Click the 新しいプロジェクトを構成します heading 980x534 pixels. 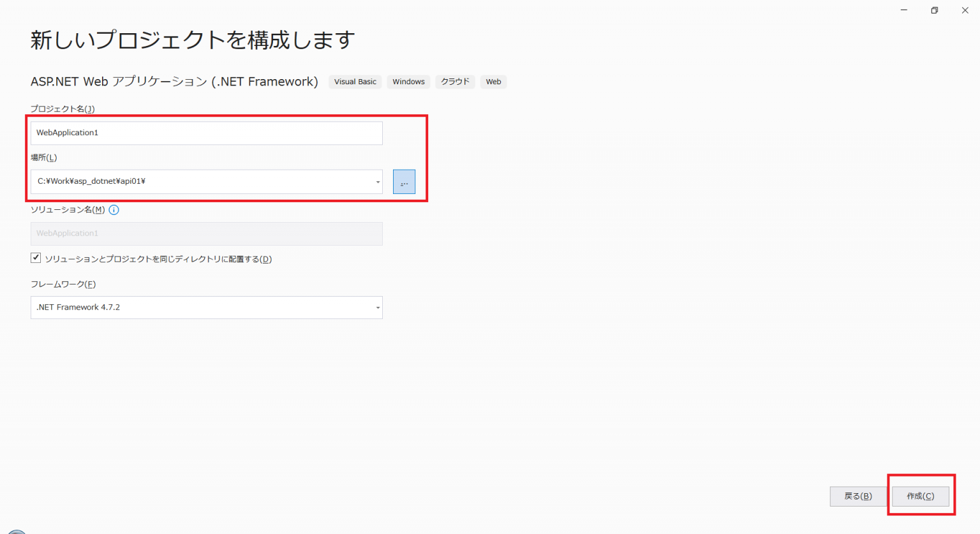[x=193, y=40]
